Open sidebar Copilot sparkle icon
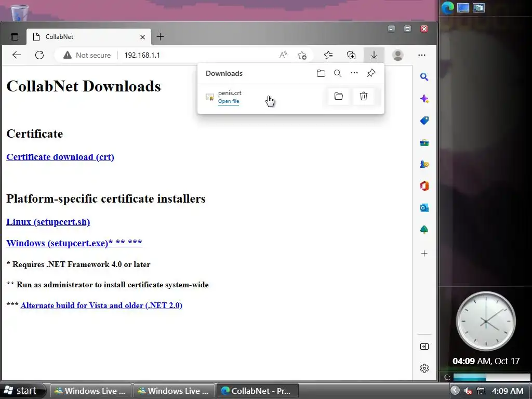This screenshot has width=532, height=399. 424,99
